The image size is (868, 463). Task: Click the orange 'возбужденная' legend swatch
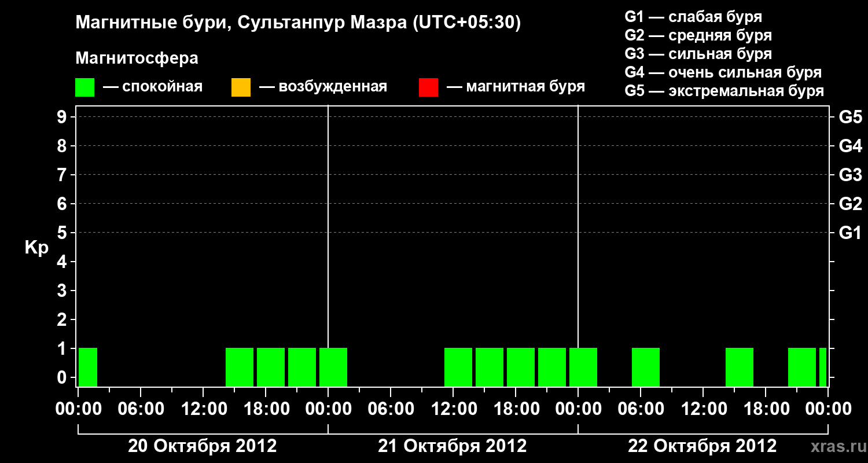click(241, 87)
